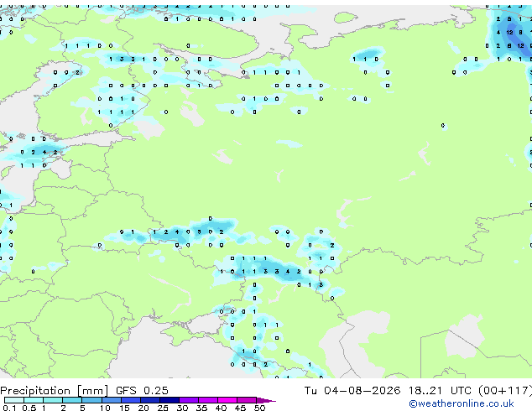Select the legend label '0.1'
The height and width of the screenshot is (411, 532).
[9, 408]
